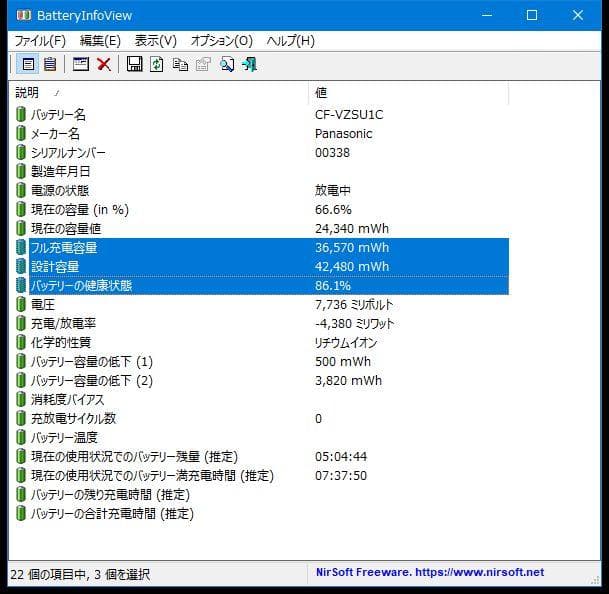Click the 7,736 ミリボルト value cell
This screenshot has height=594, width=609.
(x=354, y=305)
